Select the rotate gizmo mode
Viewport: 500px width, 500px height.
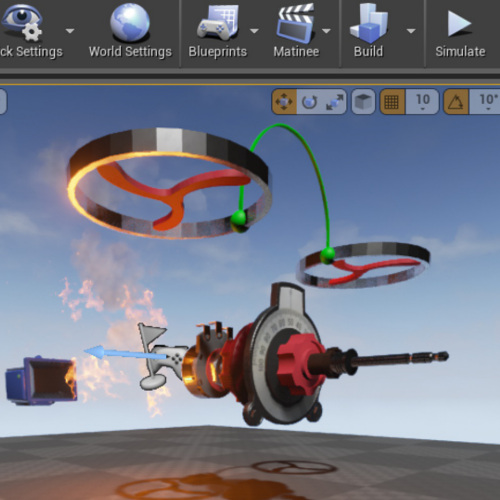309,102
